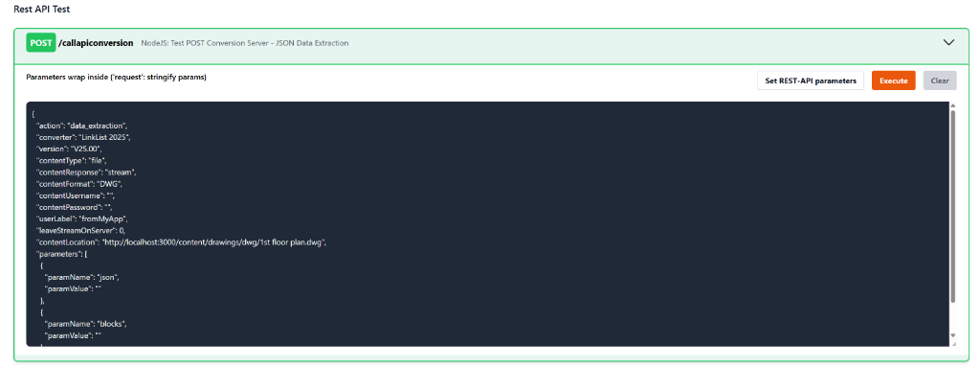This screenshot has width=980, height=367.
Task: Click the Execute button
Action: (x=893, y=80)
